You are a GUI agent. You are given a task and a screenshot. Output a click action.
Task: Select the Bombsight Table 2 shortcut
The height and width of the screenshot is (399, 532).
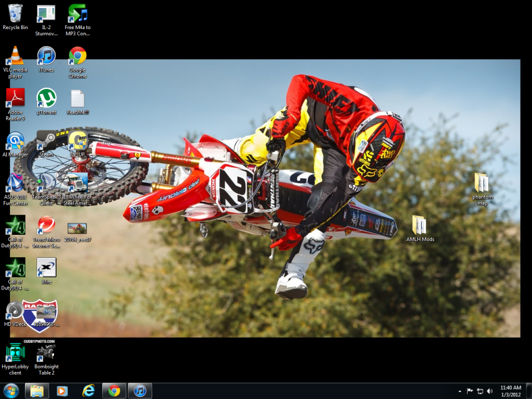tap(46, 353)
